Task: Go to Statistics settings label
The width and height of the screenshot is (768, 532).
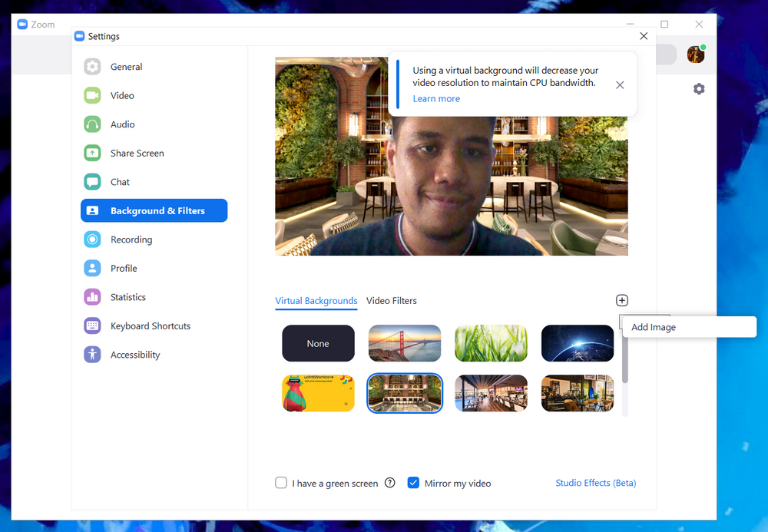Action: click(127, 297)
